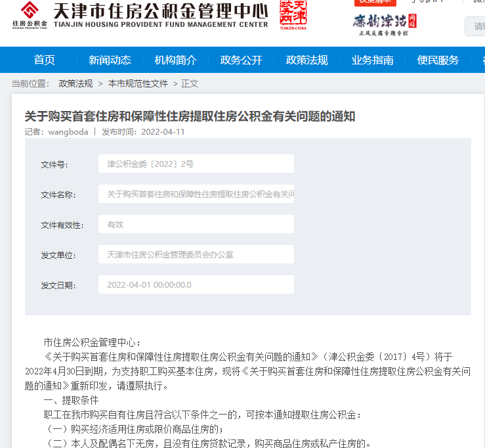
Task: Click the 一、提取条件 section heading
Action: [x=71, y=400]
